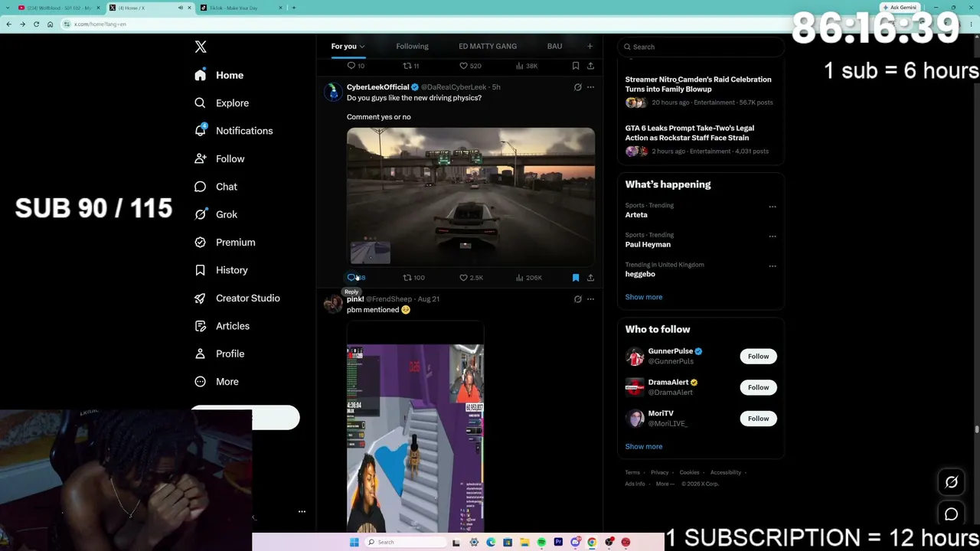
Task: Open the Creator Studio rocket icon
Action: click(201, 298)
